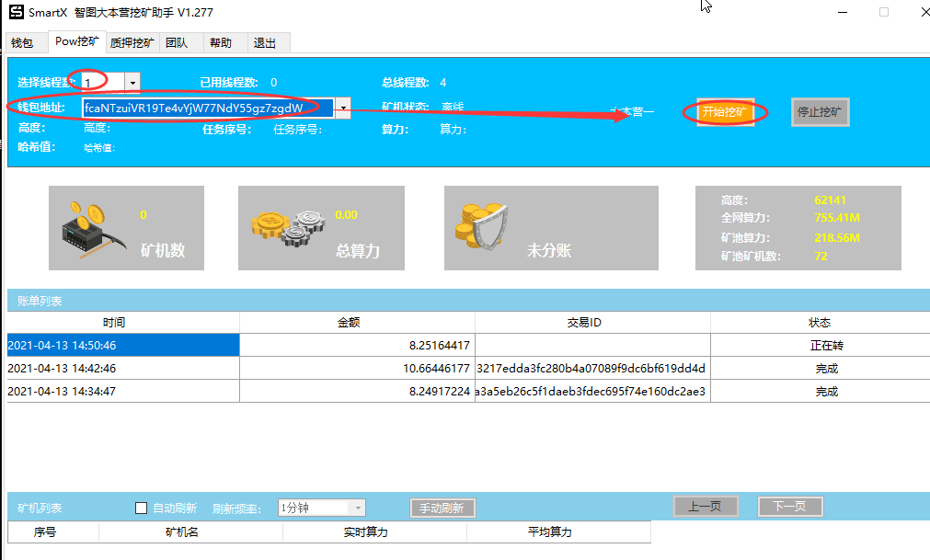The width and height of the screenshot is (930, 560).
Task: Click the 停止挖矿 button
Action: pos(819,110)
